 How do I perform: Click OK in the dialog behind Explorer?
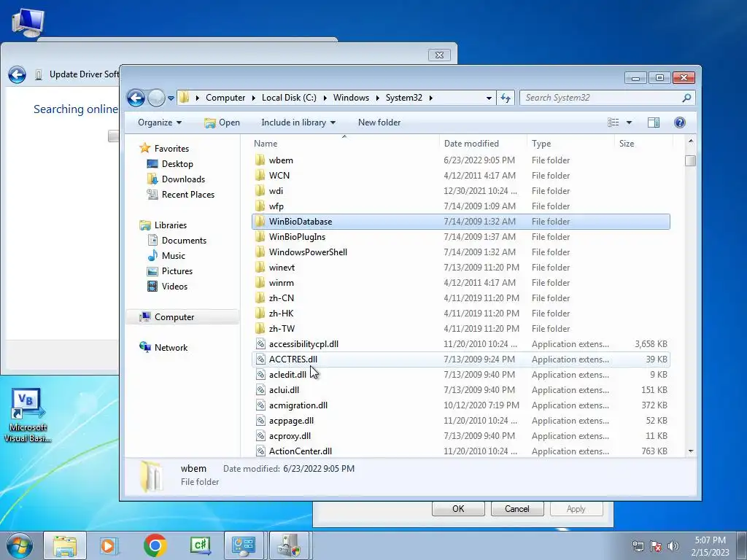(458, 508)
